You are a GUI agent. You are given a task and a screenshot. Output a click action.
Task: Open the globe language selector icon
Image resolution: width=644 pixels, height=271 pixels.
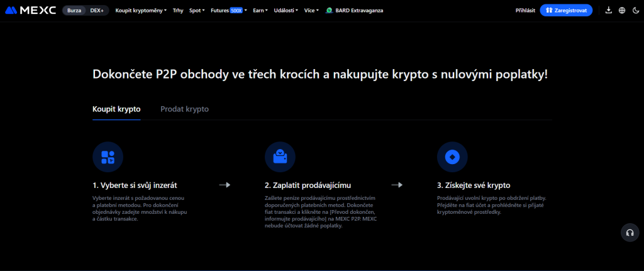pyautogui.click(x=622, y=10)
